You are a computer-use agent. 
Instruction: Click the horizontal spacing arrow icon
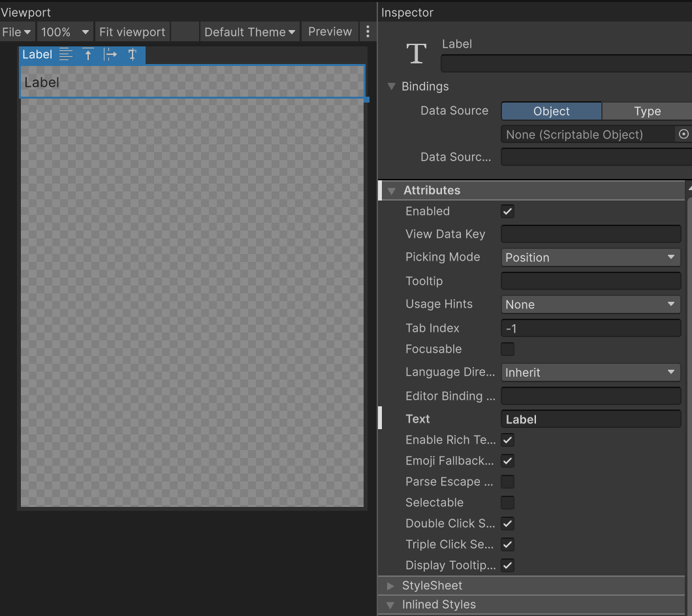click(x=110, y=54)
